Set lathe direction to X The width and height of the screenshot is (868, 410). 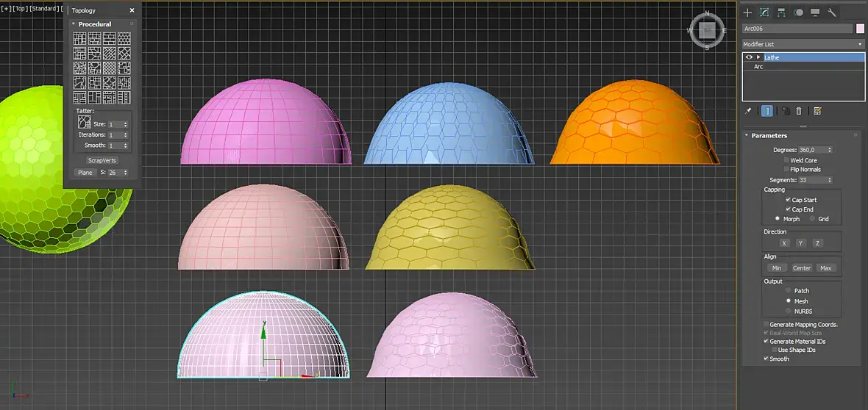pos(784,243)
